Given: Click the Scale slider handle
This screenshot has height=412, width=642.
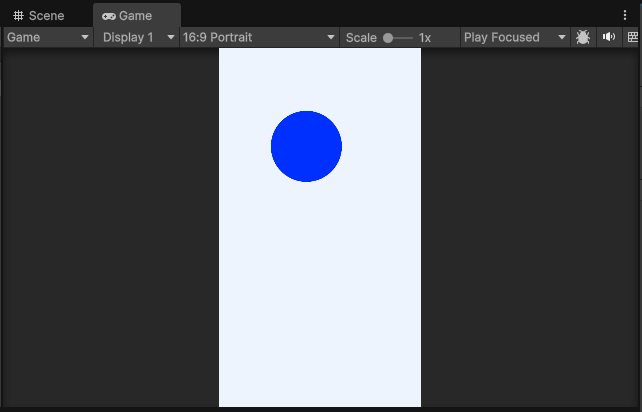Looking at the screenshot, I should [388, 38].
